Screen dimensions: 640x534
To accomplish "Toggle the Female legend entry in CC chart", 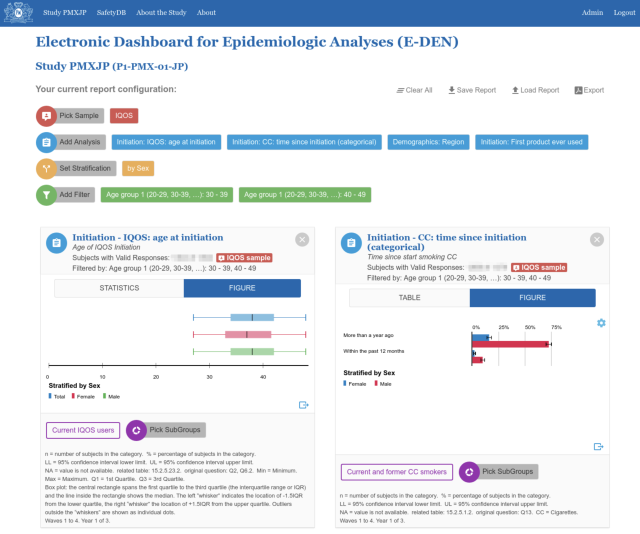I will point(357,383).
